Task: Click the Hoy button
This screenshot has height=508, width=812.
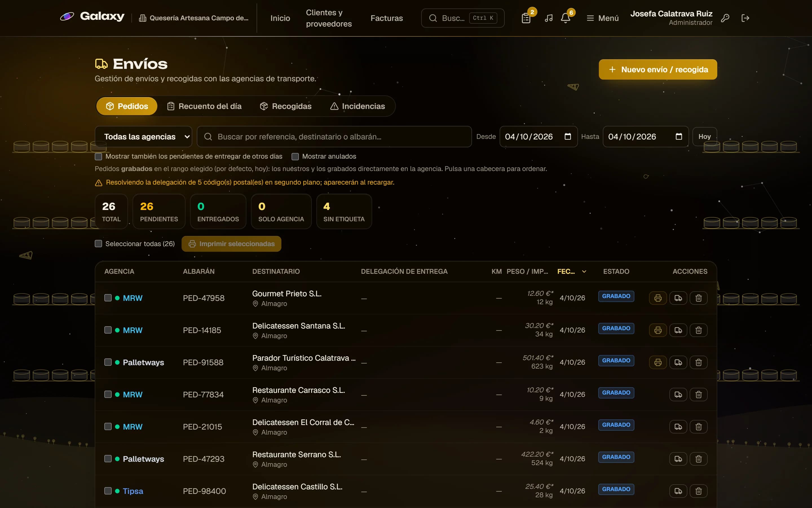Action: click(704, 137)
